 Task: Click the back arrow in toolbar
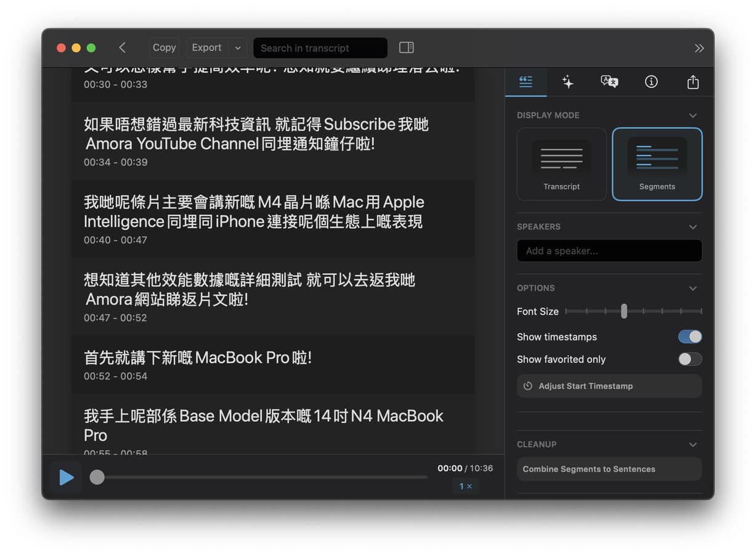click(x=122, y=47)
